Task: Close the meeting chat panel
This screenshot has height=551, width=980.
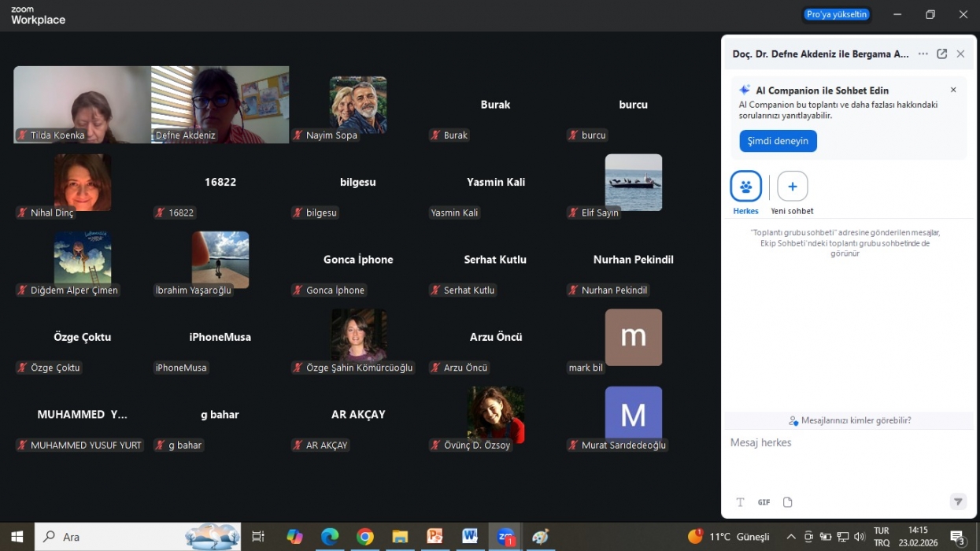Action: coord(960,54)
